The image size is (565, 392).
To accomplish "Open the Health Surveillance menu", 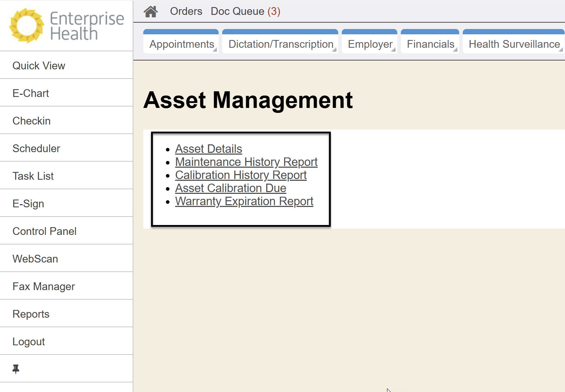I will pos(514,44).
